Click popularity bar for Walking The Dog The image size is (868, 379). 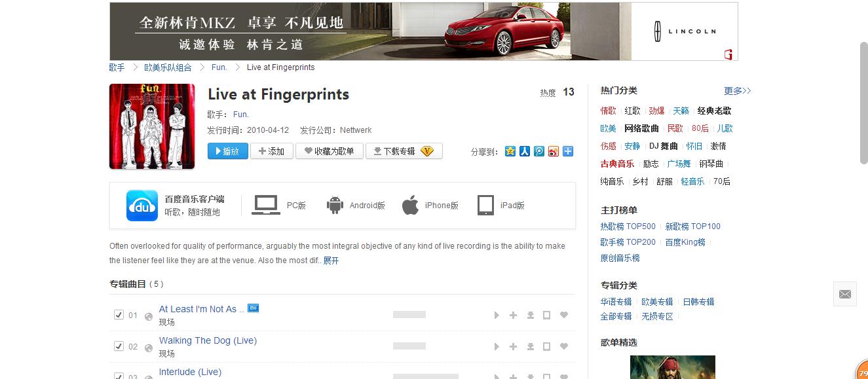pyautogui.click(x=409, y=346)
